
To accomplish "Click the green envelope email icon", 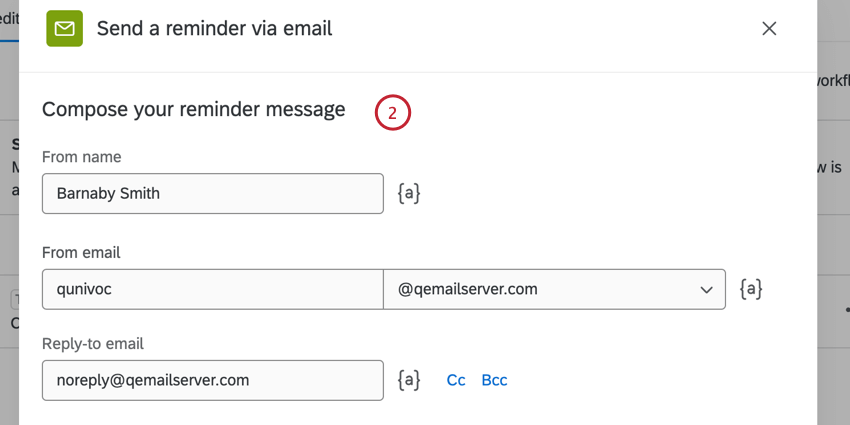I will click(x=65, y=29).
